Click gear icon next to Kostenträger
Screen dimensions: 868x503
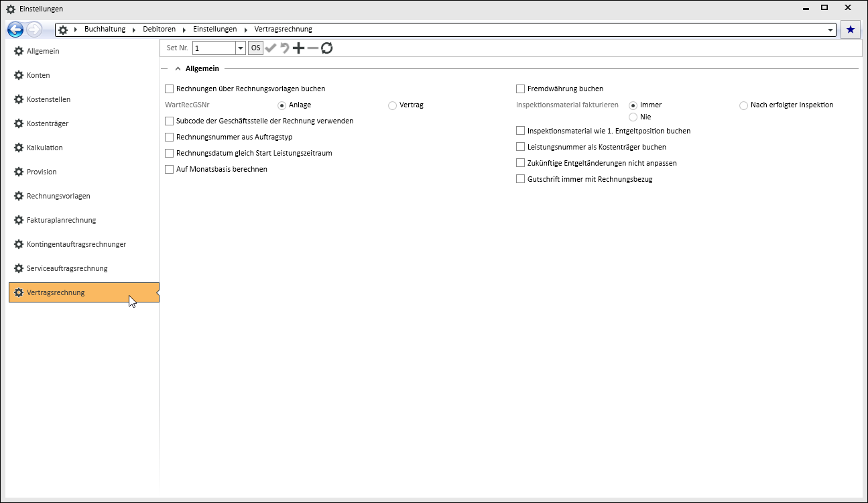tap(19, 123)
